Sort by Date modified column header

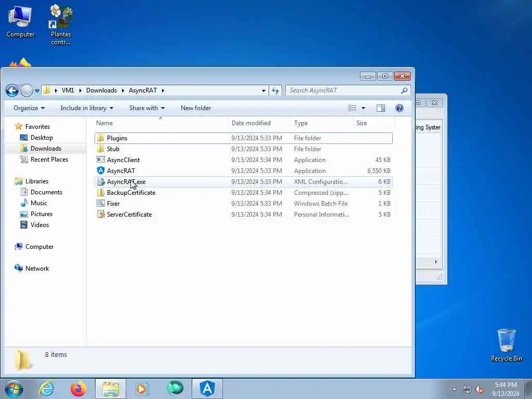tap(260, 123)
